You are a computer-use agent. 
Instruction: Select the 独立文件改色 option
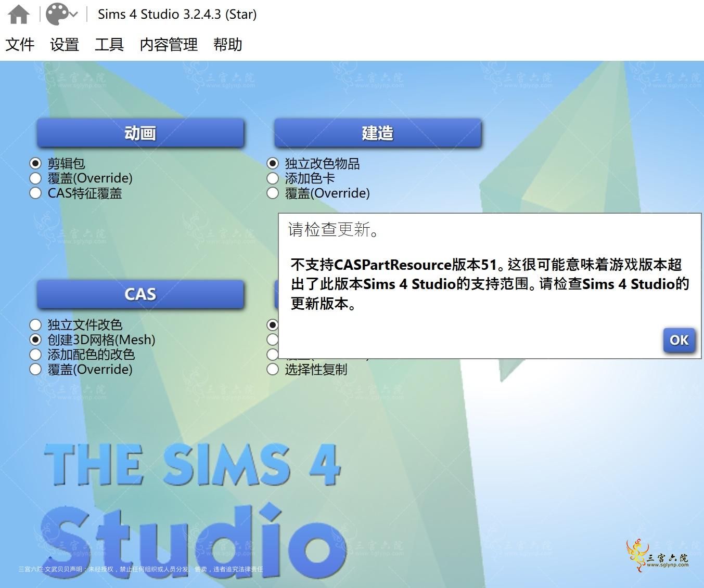pyautogui.click(x=76, y=325)
